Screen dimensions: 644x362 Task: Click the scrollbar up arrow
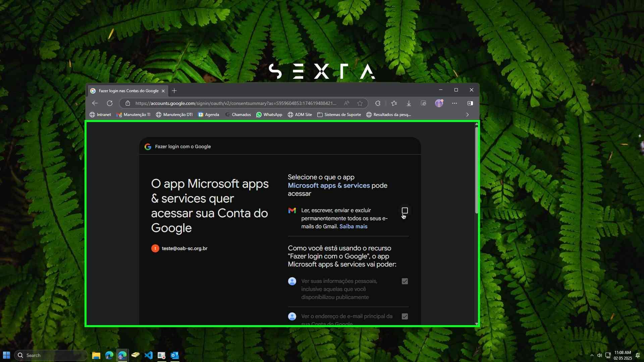click(x=477, y=124)
